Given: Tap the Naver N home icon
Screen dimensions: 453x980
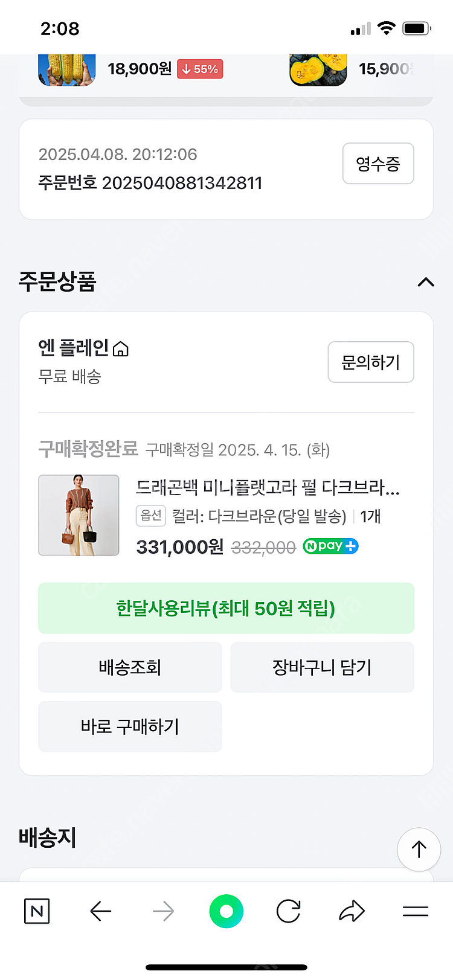Looking at the screenshot, I should click(x=37, y=911).
